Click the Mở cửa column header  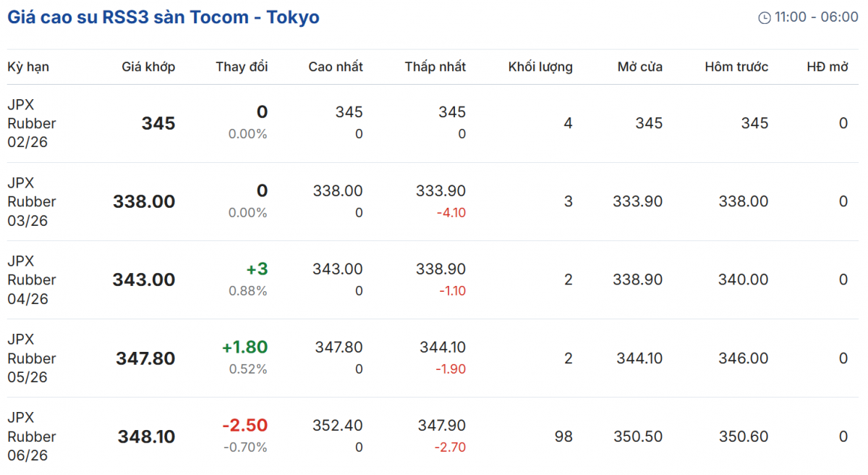pos(640,67)
